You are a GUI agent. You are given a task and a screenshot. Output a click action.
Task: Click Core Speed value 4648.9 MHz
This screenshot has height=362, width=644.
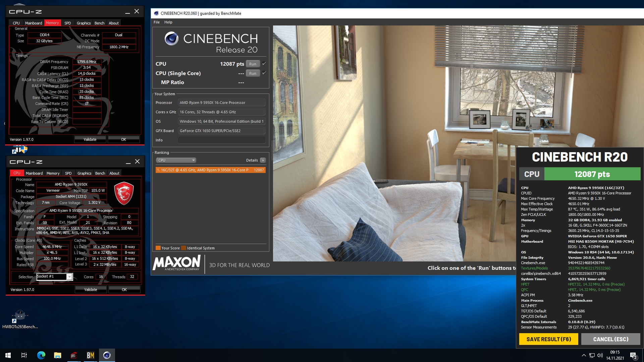(x=52, y=247)
